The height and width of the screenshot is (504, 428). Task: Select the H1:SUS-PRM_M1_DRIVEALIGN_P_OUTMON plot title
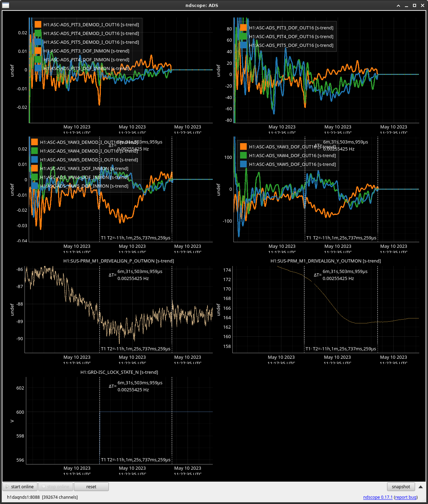(x=119, y=261)
